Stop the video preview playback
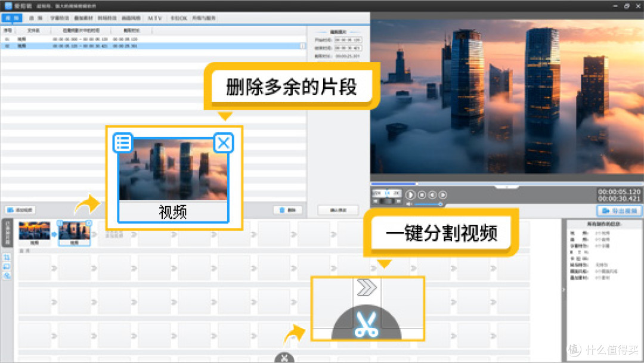The width and height of the screenshot is (644, 363). 422,195
